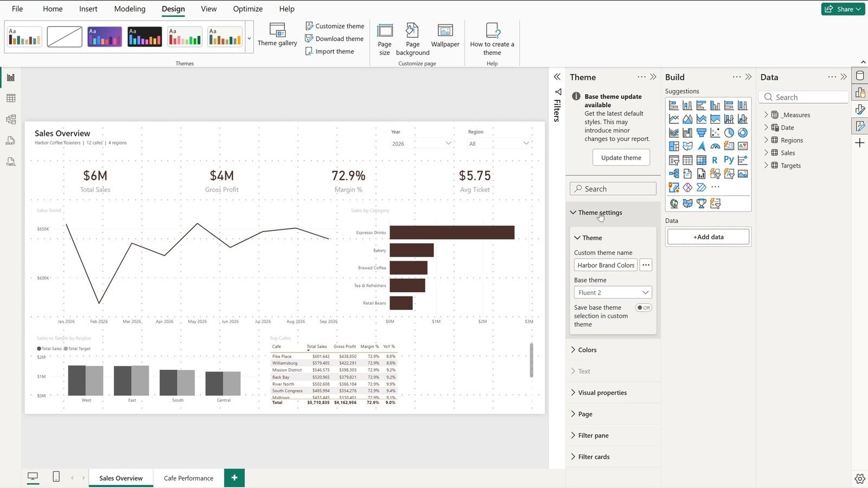
Task: Open Page size options
Action: tap(385, 39)
